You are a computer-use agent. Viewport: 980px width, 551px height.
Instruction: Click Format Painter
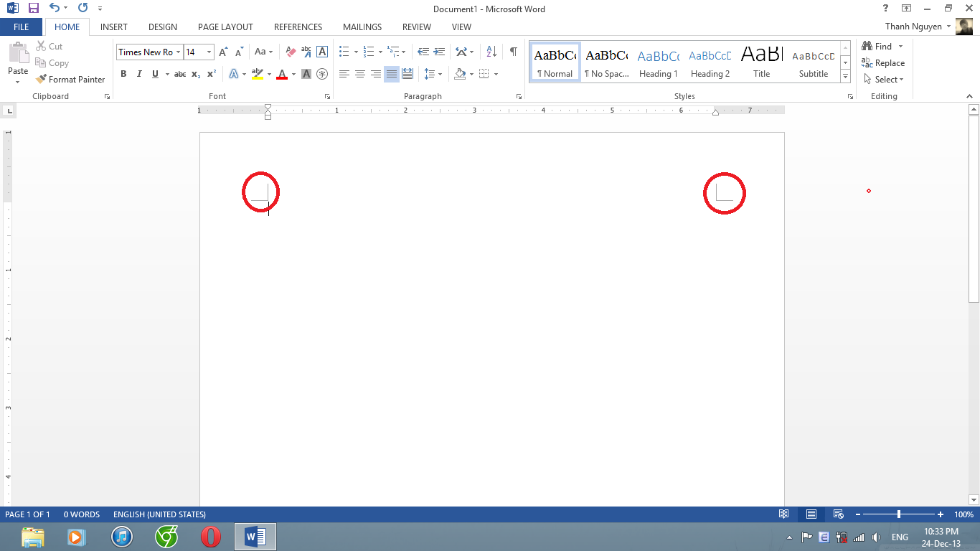70,80
